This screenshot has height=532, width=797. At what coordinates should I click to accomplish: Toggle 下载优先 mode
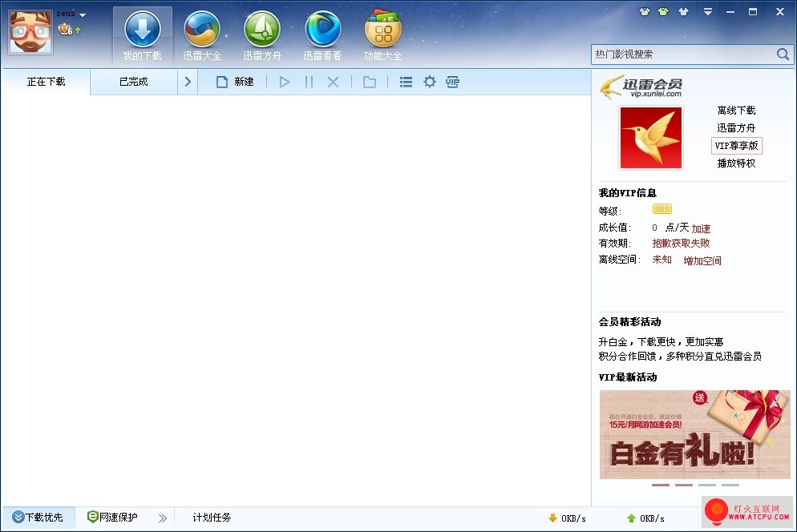tap(38, 518)
